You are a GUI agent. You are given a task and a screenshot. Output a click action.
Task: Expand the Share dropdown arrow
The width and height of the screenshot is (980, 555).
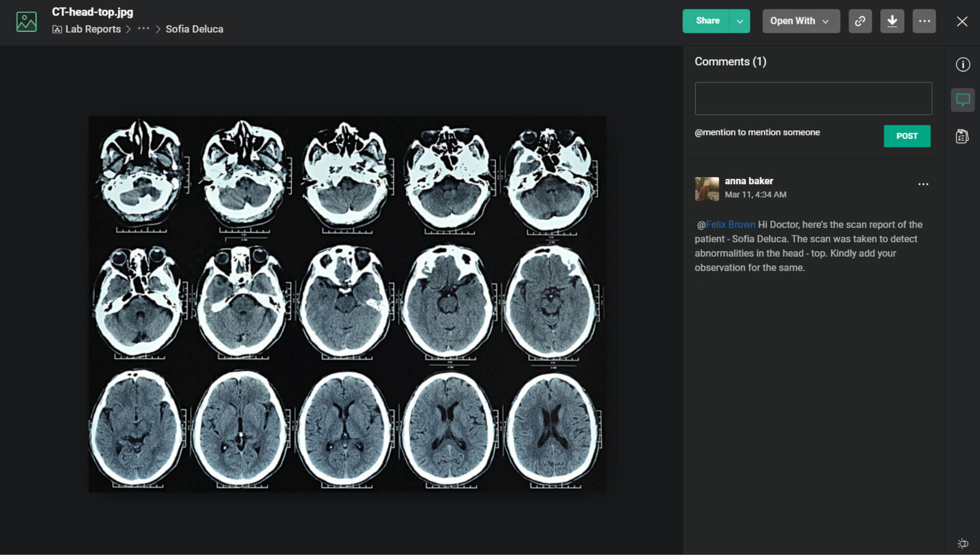pos(740,21)
